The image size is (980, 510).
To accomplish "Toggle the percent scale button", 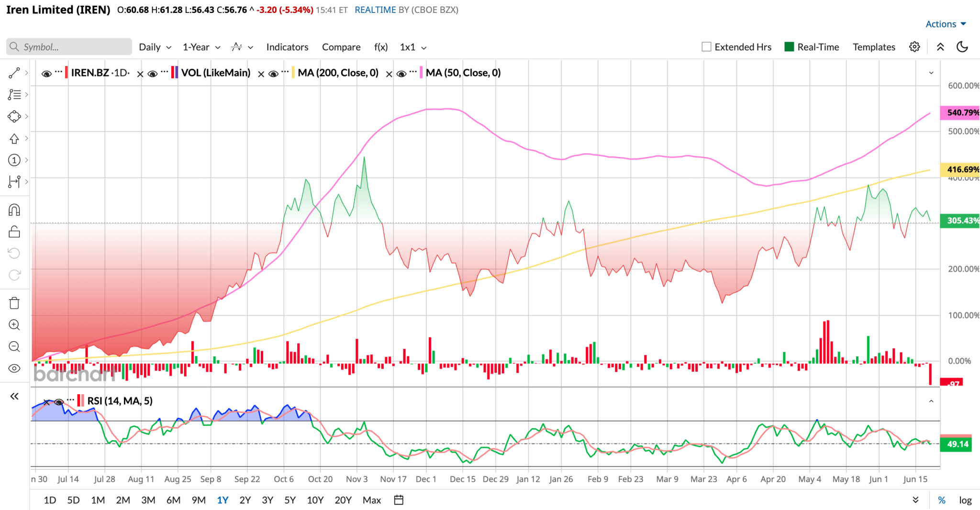I will [x=941, y=500].
